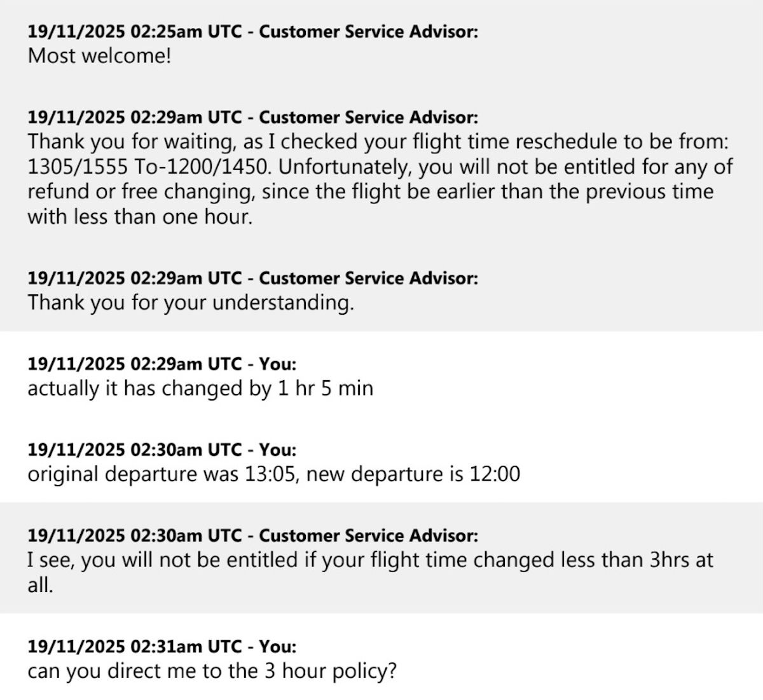763x700 pixels.
Task: Click the 'can you direct me to the 3 hour policy?' message
Action: 212,671
